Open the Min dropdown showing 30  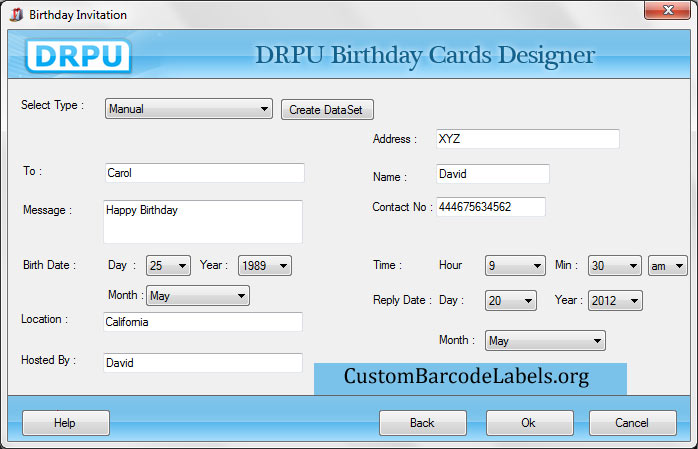pos(614,266)
